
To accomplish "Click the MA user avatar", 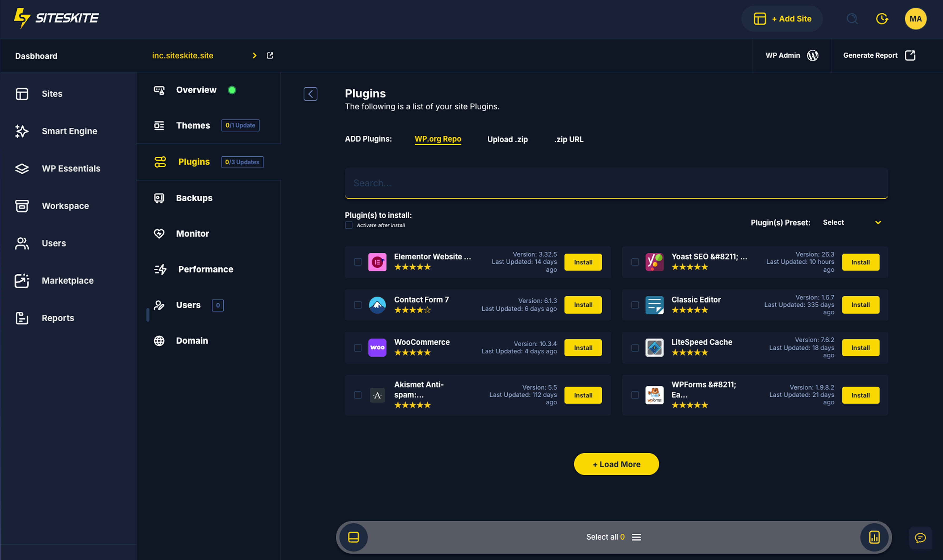I will coord(915,18).
